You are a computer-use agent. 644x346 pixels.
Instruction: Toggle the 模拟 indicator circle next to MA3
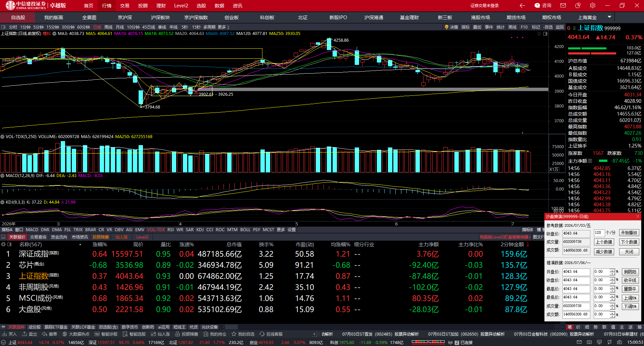[54, 34]
